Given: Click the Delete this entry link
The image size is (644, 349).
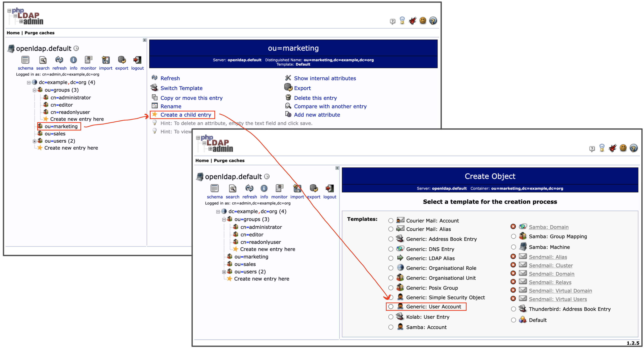Looking at the screenshot, I should pyautogui.click(x=315, y=98).
